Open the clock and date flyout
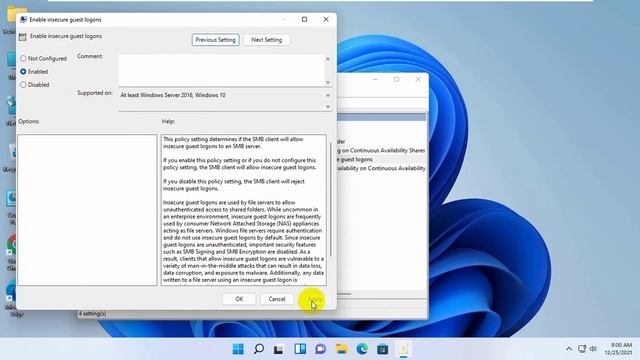 tap(618, 349)
